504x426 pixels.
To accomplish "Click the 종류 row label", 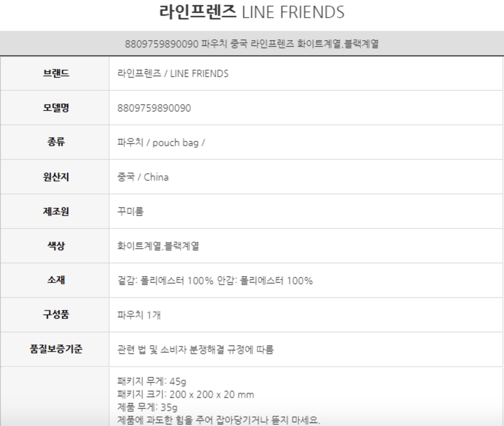I will coord(56,142).
